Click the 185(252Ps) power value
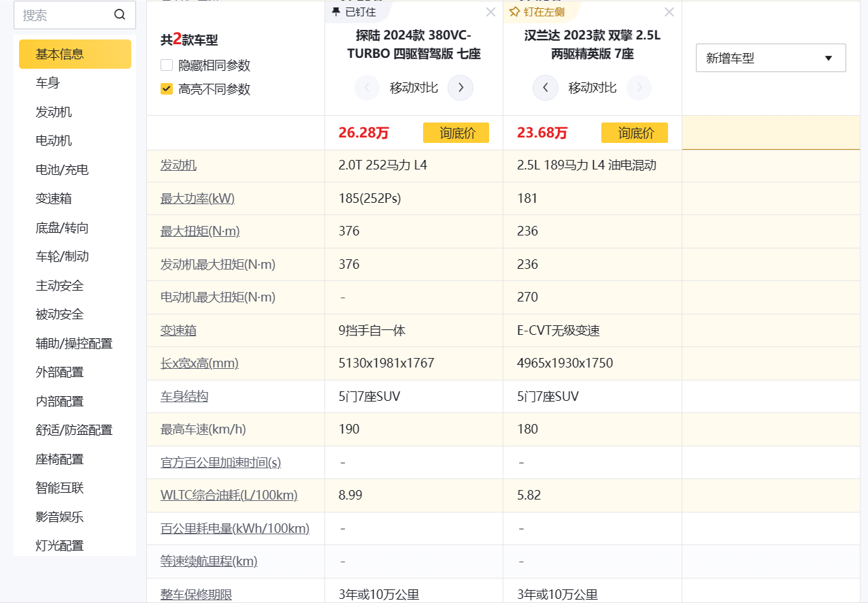868x603 pixels. [369, 199]
